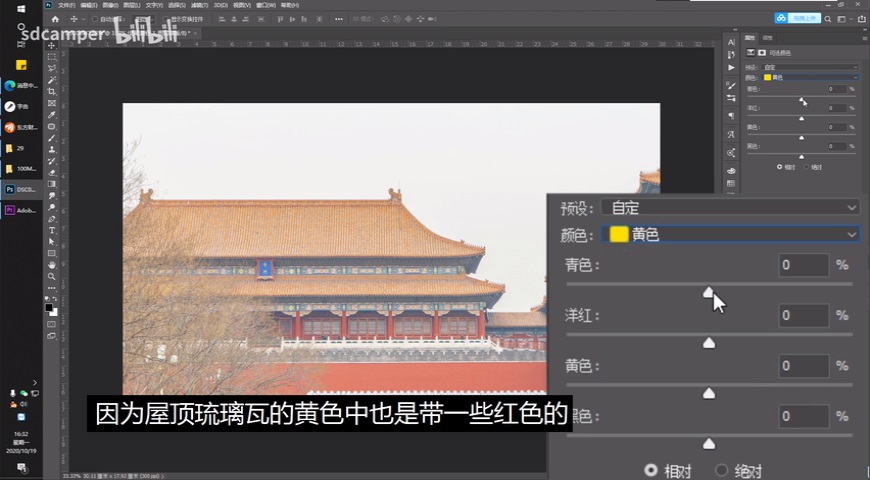Click the 青色 slider handle in enlarged panel

(x=709, y=292)
